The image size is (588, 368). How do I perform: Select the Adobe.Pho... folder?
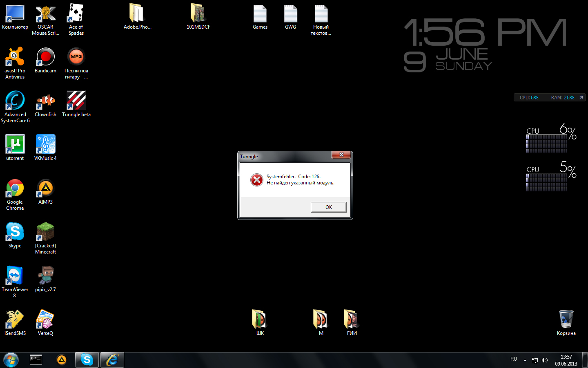[137, 17]
